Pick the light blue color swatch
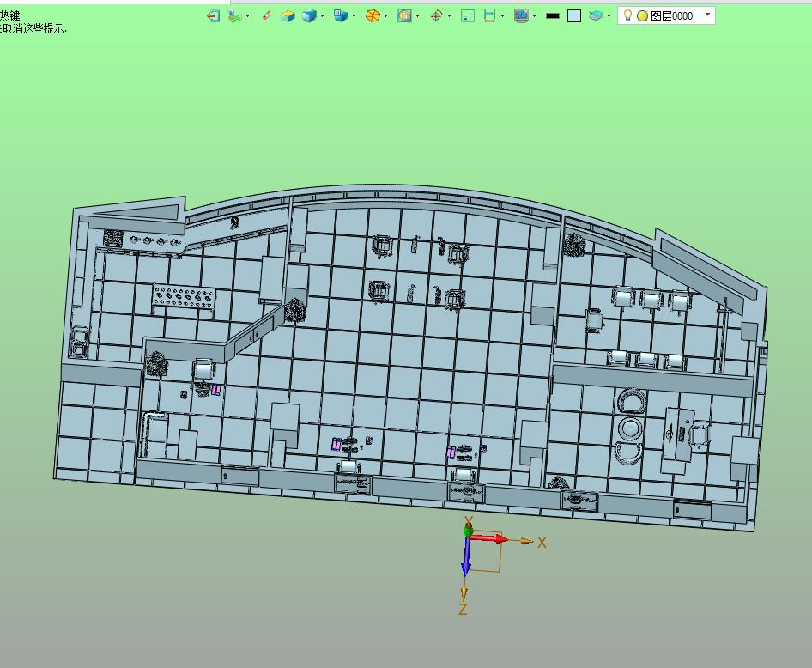The image size is (812, 668). pos(574,15)
